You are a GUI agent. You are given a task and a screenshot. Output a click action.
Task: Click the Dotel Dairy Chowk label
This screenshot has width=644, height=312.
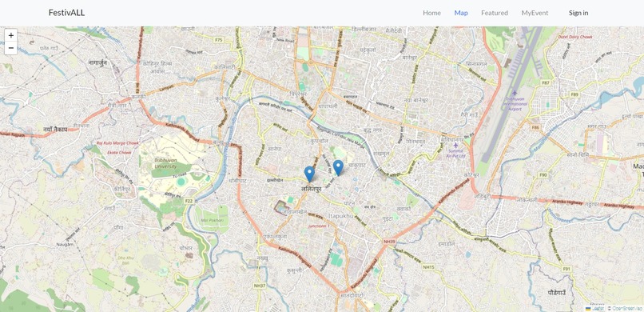pyautogui.click(x=575, y=38)
